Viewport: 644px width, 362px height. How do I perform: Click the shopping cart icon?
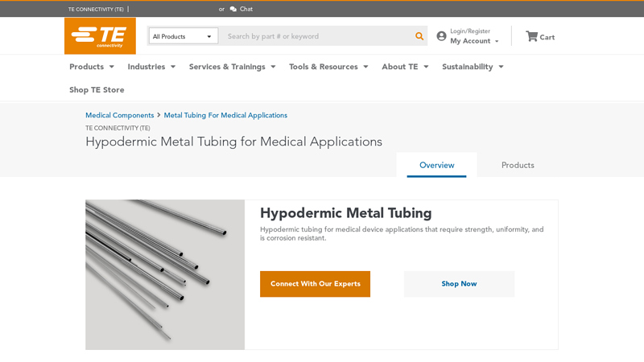pos(531,36)
